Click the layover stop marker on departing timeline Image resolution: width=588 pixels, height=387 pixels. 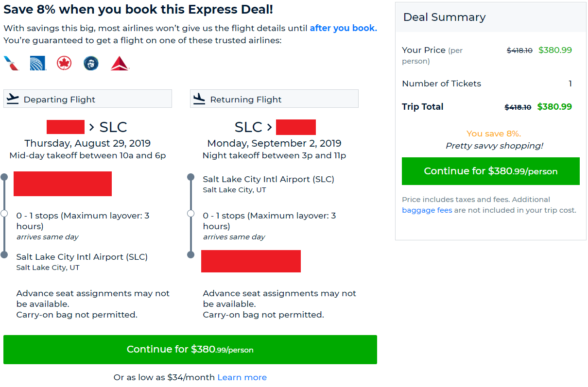point(4,213)
